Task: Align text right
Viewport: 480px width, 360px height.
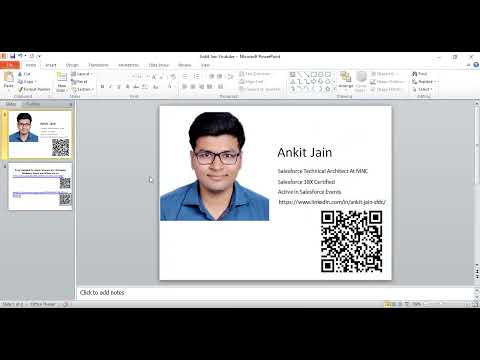Action: (x=201, y=87)
